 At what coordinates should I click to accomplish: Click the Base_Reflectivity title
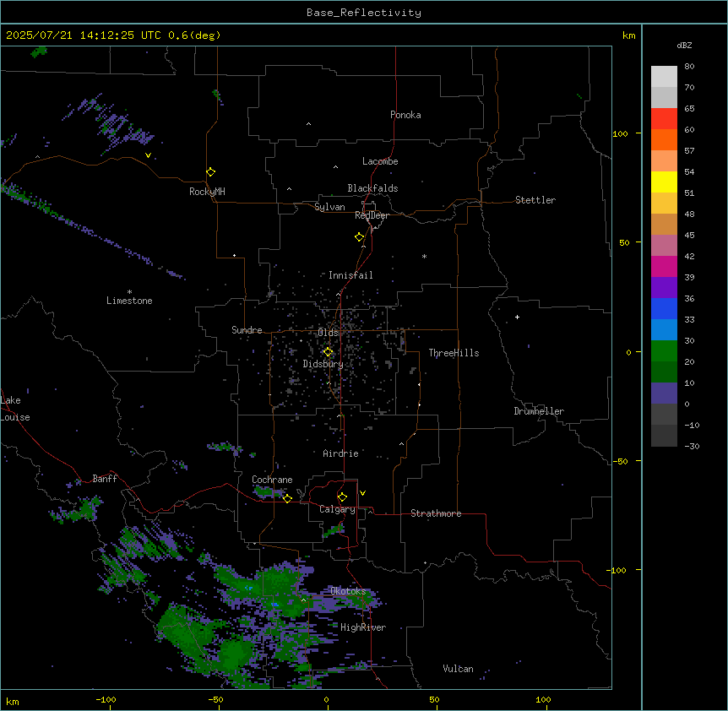(364, 13)
